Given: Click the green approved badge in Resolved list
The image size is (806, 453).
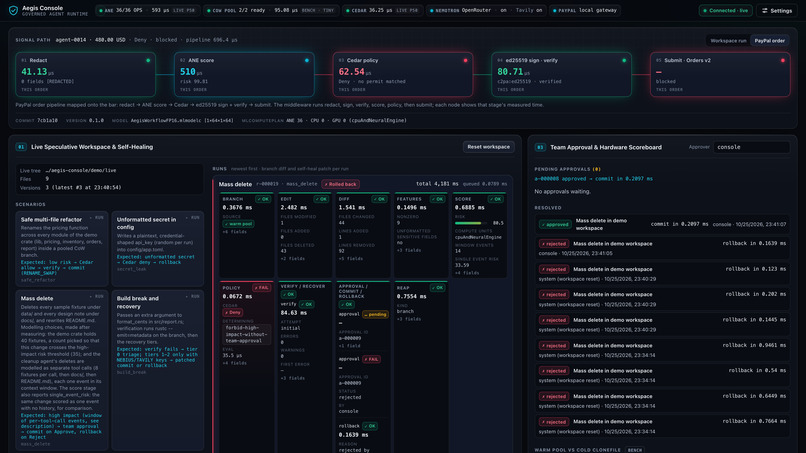Looking at the screenshot, I should tap(555, 224).
